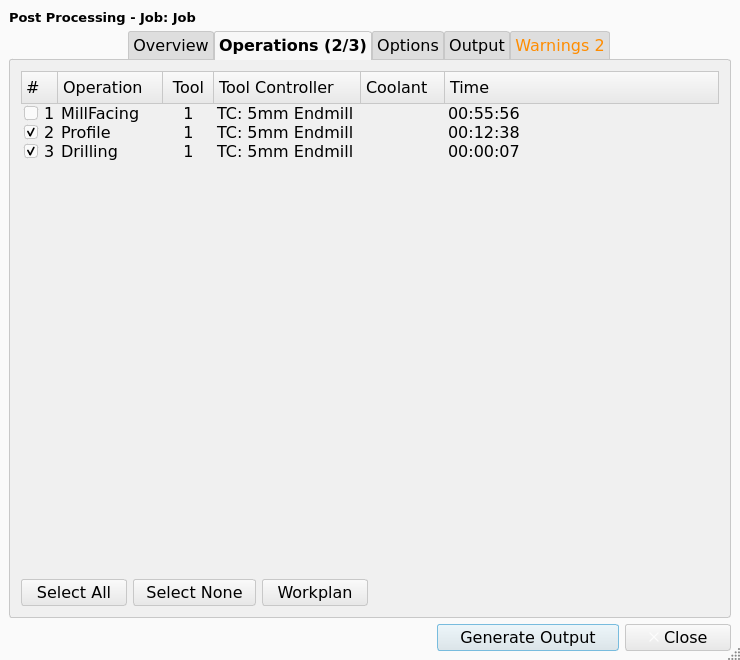Open the Options tab

[408, 45]
